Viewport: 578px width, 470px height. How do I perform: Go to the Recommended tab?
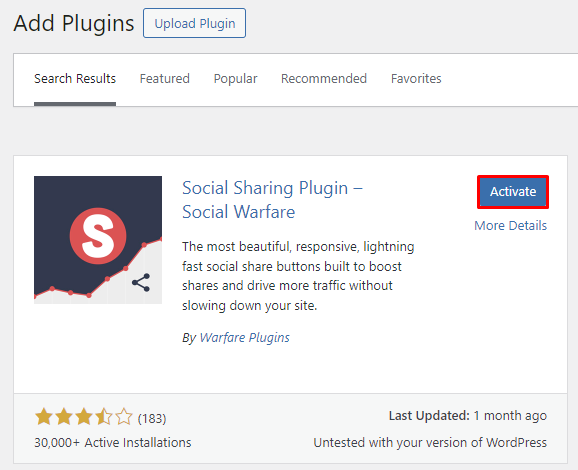click(324, 79)
